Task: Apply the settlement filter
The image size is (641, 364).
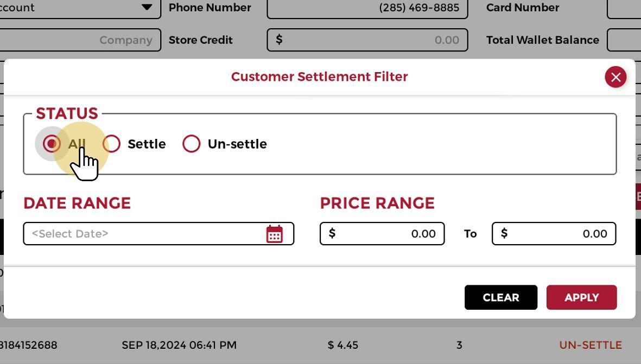Action: [581, 297]
